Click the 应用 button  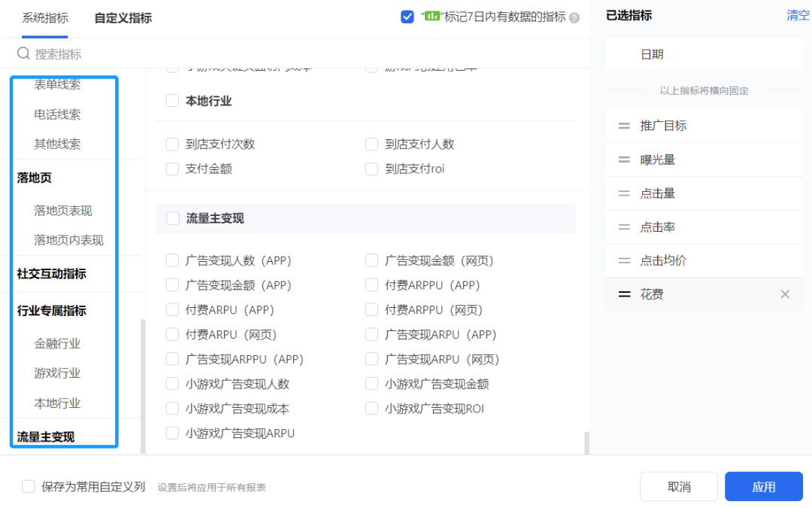[764, 487]
